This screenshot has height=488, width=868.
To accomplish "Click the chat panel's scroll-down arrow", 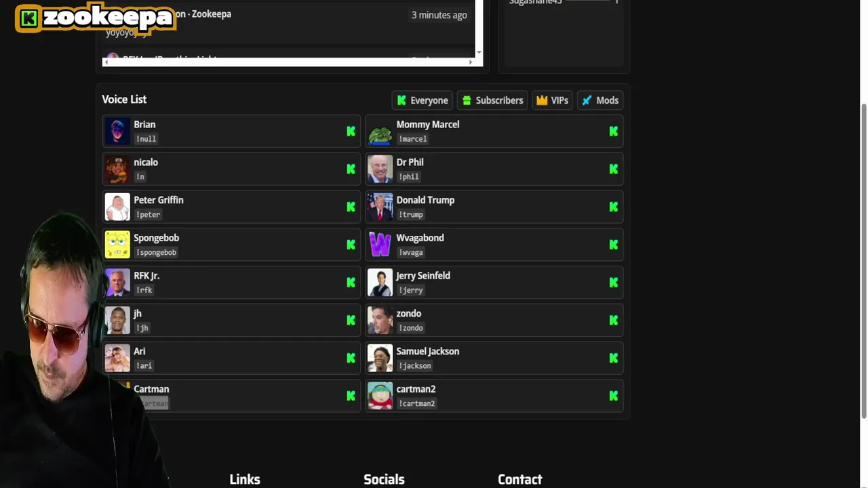I will point(479,52).
